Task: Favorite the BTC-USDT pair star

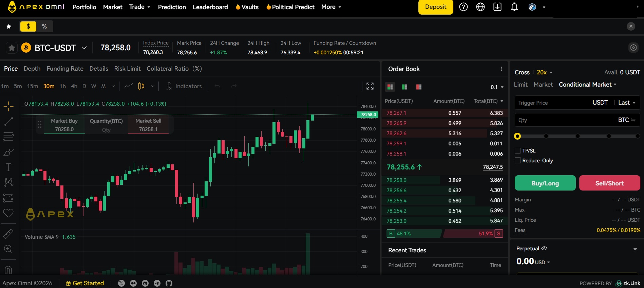Action: [x=12, y=48]
